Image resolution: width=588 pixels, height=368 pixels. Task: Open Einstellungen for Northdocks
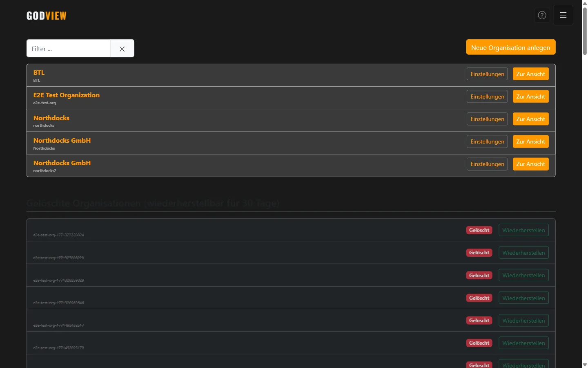tap(487, 119)
